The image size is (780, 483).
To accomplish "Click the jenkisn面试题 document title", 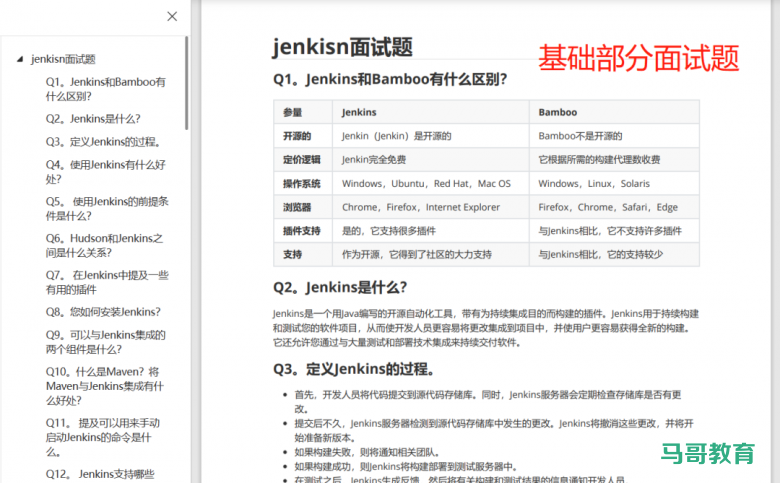I will pos(343,47).
